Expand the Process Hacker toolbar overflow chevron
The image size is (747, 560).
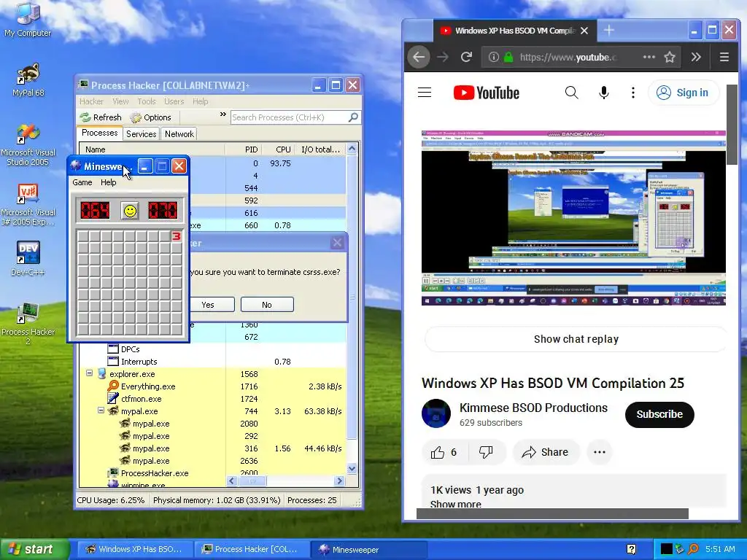click(x=222, y=114)
